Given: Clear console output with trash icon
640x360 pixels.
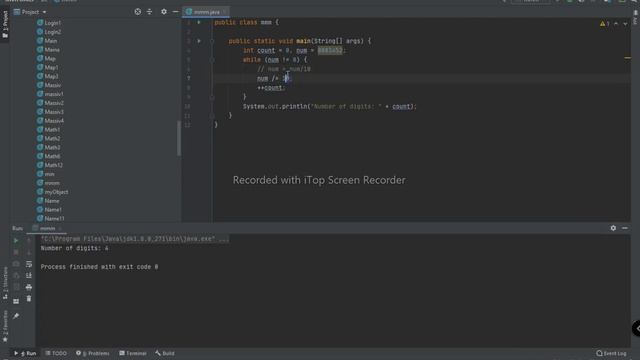Looking at the screenshot, I should click(29, 299).
